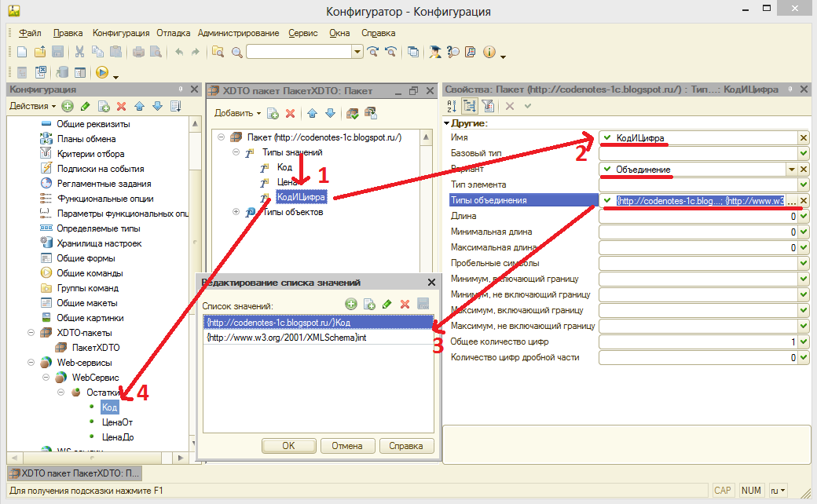Open the Администрирование menu
Screen dimensions: 817x504
coord(238,33)
